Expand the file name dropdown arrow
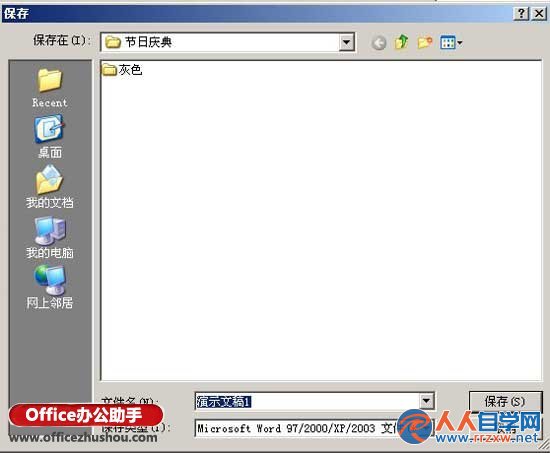550x453 pixels. [x=427, y=401]
